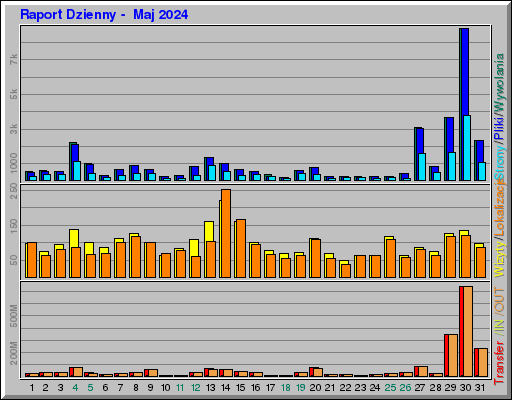Click the '3k' axis value

coord(13,129)
